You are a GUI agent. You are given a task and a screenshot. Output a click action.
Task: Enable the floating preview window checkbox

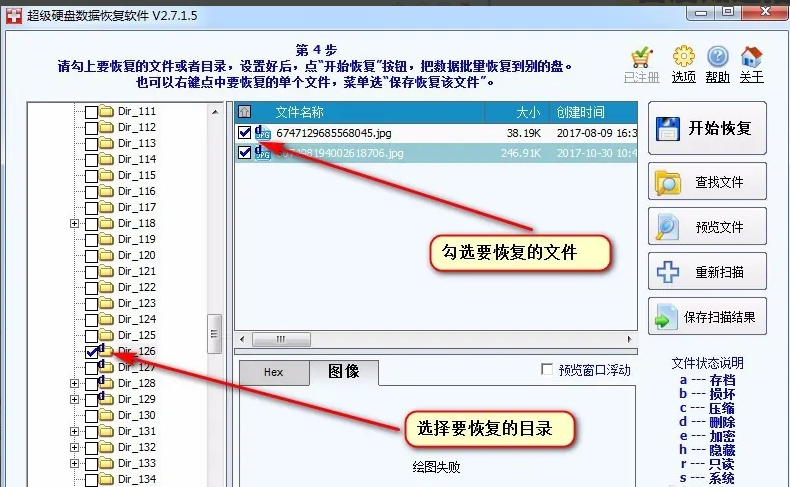coord(547,370)
